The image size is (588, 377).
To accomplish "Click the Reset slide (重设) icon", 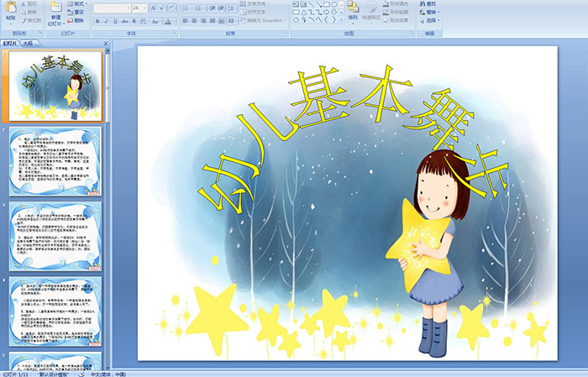I will click(70, 12).
